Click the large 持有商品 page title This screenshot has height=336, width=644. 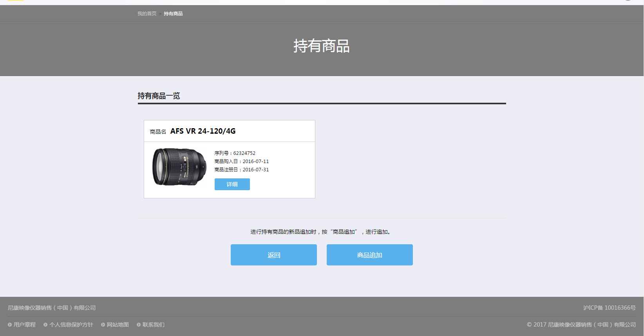tap(322, 46)
